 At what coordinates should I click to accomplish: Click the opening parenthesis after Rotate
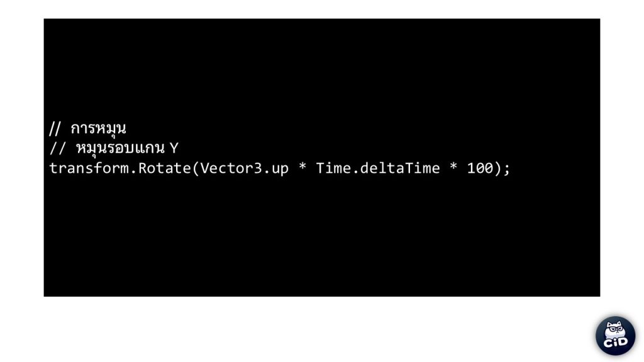point(196,168)
